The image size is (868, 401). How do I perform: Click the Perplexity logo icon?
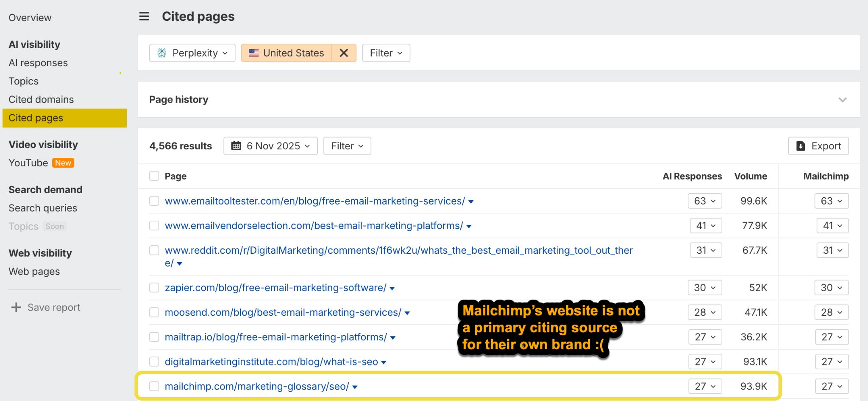[162, 53]
